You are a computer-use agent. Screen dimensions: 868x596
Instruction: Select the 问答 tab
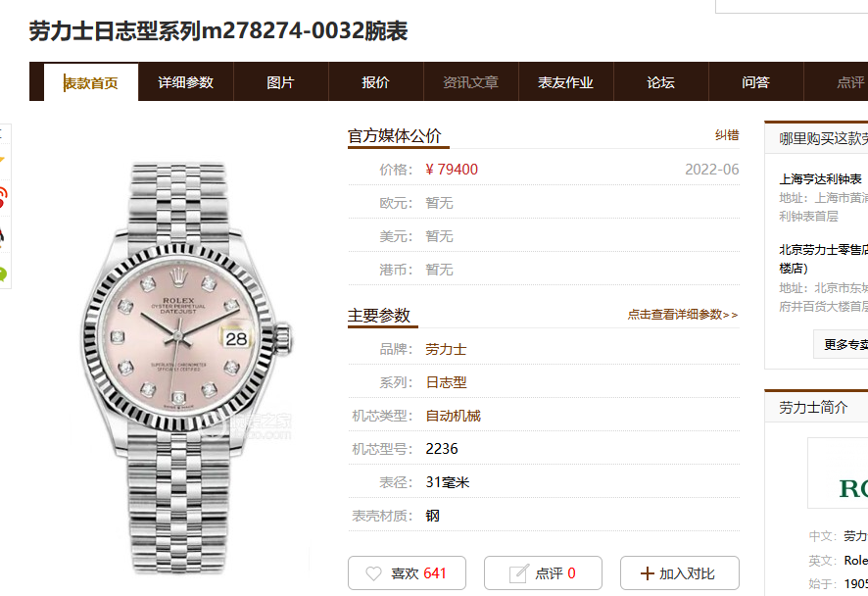pyautogui.click(x=755, y=82)
